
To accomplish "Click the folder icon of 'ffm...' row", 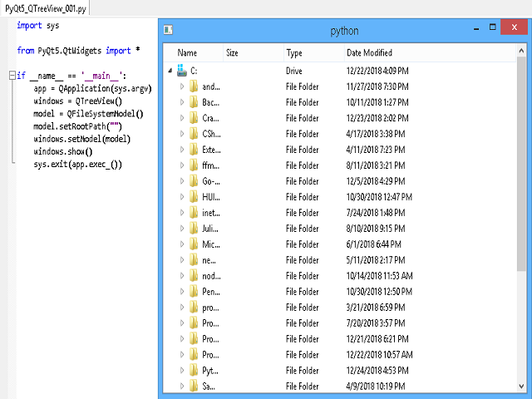I will (x=194, y=165).
